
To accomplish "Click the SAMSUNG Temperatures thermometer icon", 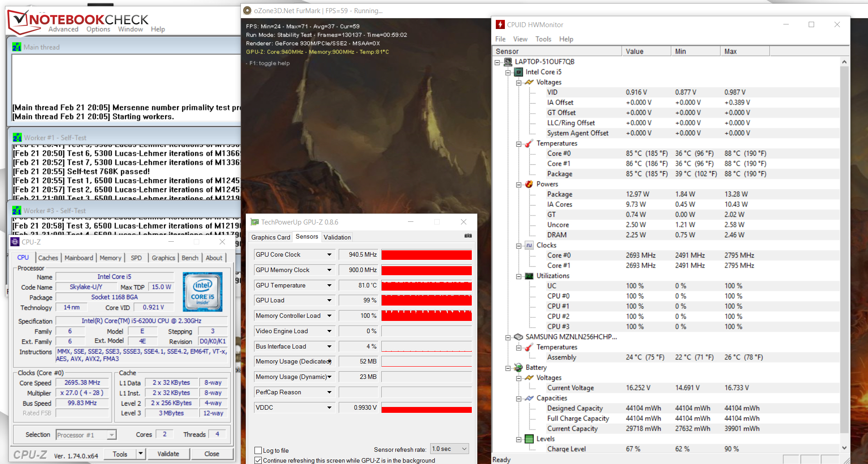I will 529,347.
